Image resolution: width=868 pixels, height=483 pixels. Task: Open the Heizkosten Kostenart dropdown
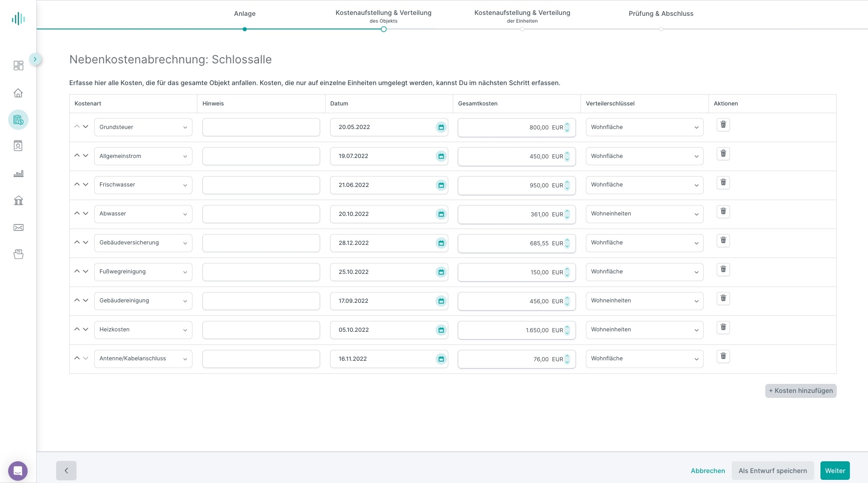[143, 330]
